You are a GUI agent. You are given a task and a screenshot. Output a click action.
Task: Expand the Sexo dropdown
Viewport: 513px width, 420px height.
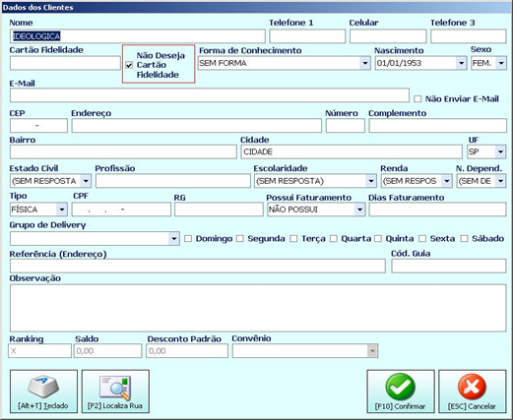tap(501, 63)
